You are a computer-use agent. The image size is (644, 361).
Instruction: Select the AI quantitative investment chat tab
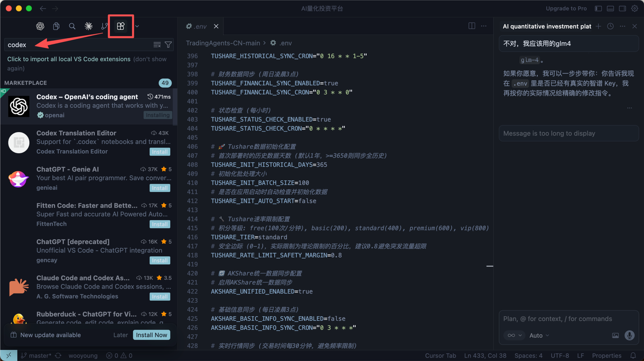coord(547,26)
